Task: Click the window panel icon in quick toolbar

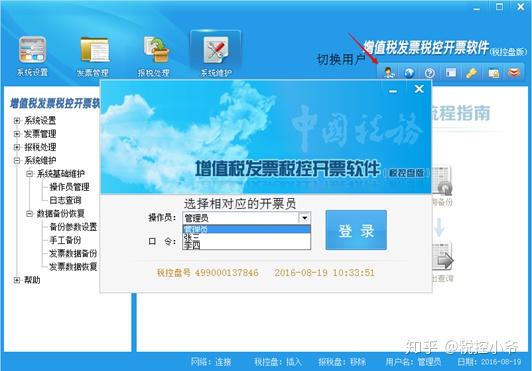Action: click(x=451, y=72)
